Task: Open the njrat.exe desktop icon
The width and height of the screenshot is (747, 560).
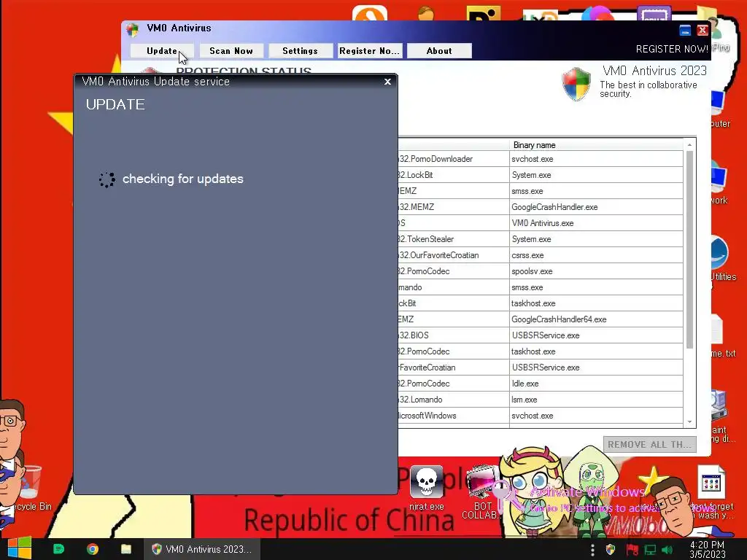Action: click(x=426, y=488)
